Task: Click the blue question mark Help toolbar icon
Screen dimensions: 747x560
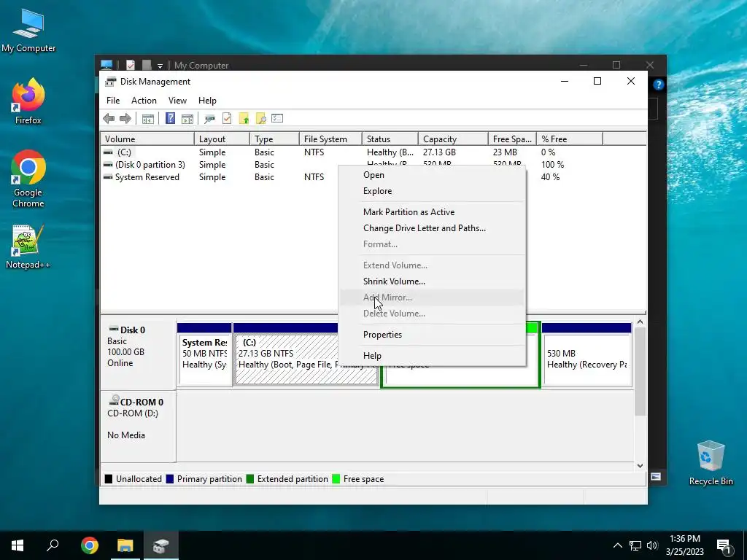Action: [x=170, y=118]
